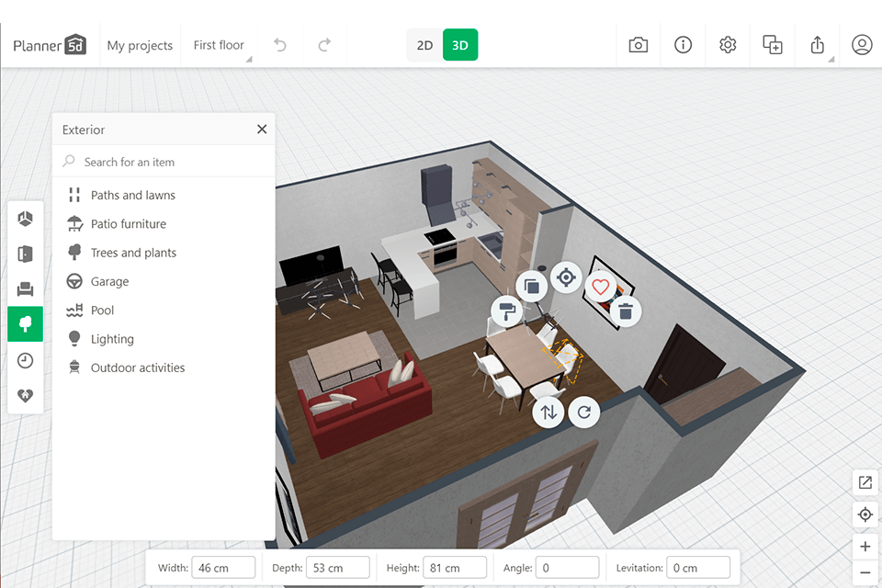Click the Width input field
Viewport: 882px width, 588px height.
coord(223,568)
